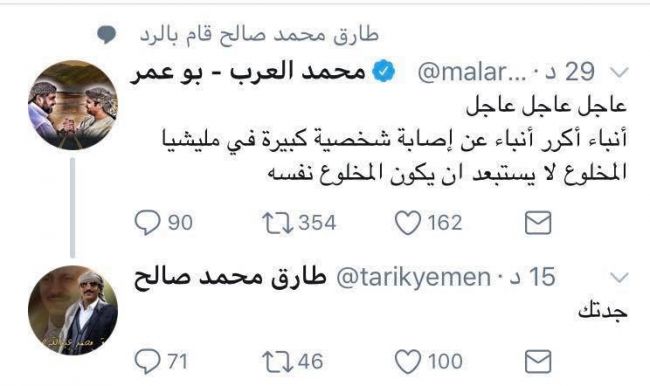Send first tweet via direct message envelope
This screenshot has height=386, width=650.
(538, 223)
